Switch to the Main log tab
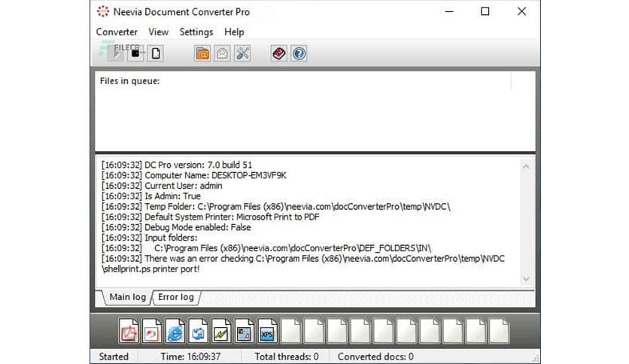629x364 pixels. (x=128, y=297)
